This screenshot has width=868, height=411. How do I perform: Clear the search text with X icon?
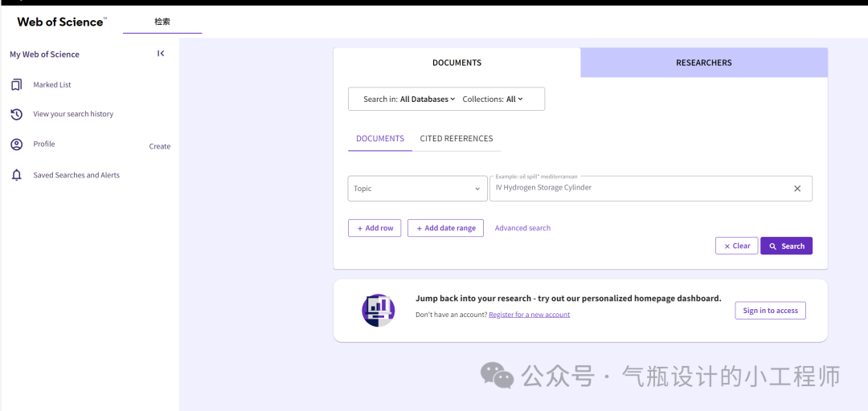pyautogui.click(x=797, y=189)
